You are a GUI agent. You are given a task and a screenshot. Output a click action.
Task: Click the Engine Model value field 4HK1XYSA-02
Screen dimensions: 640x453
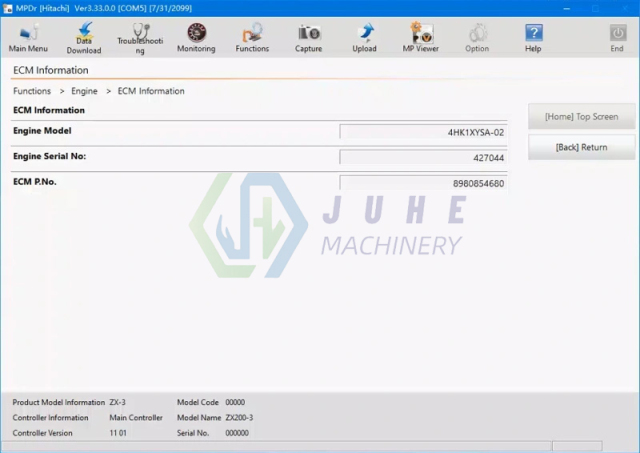(x=423, y=132)
